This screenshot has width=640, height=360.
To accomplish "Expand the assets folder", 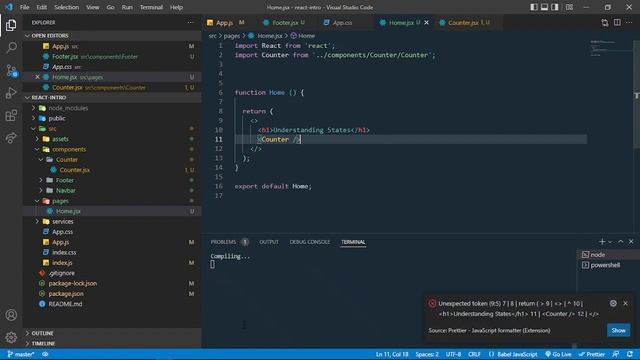I will [x=38, y=139].
